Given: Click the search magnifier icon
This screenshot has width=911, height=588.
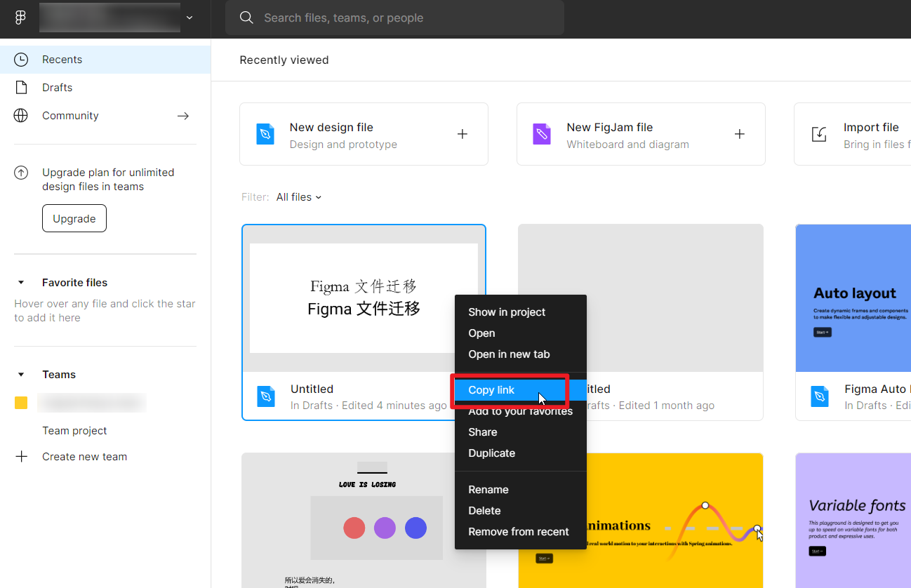Looking at the screenshot, I should 245,17.
